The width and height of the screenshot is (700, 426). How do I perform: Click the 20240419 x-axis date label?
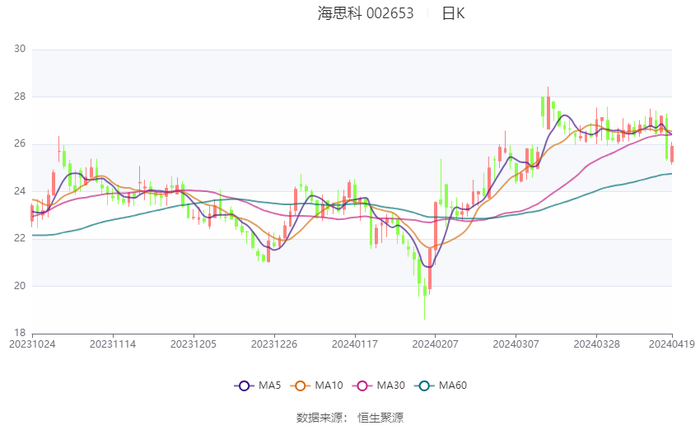[x=670, y=344]
